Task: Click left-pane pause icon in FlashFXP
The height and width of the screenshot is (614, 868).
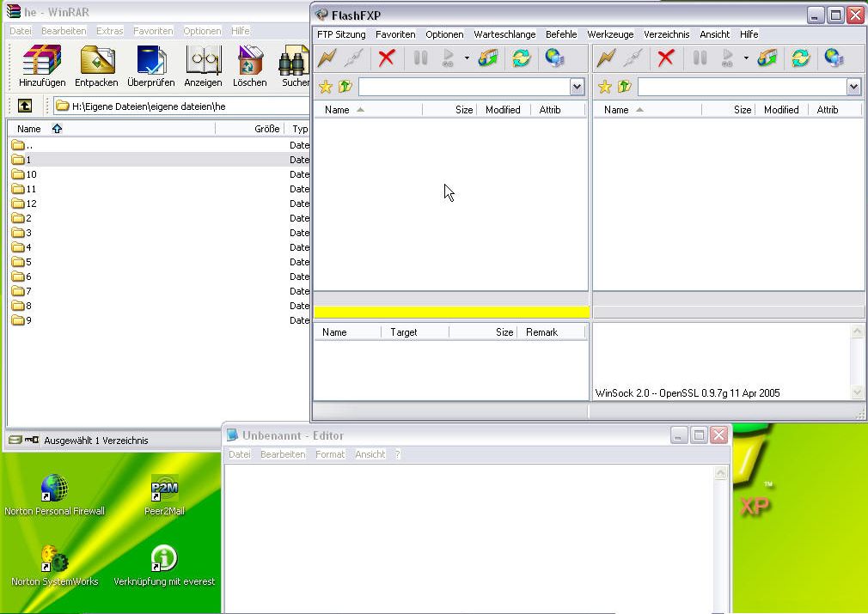Action: click(x=421, y=58)
